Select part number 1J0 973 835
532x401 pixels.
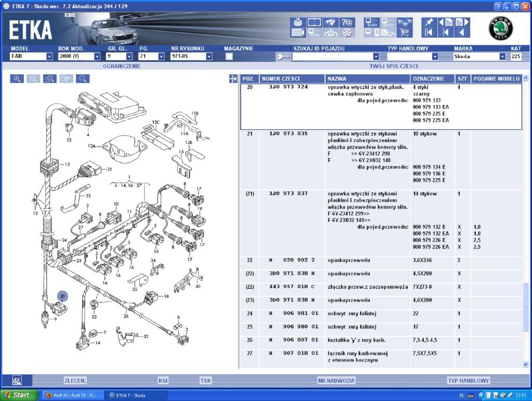point(288,134)
